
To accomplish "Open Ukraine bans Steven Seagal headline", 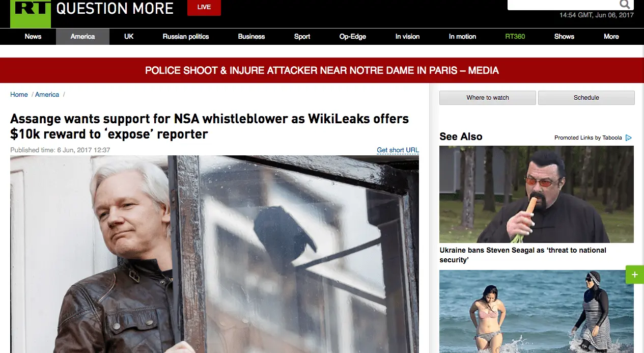I will click(x=523, y=255).
